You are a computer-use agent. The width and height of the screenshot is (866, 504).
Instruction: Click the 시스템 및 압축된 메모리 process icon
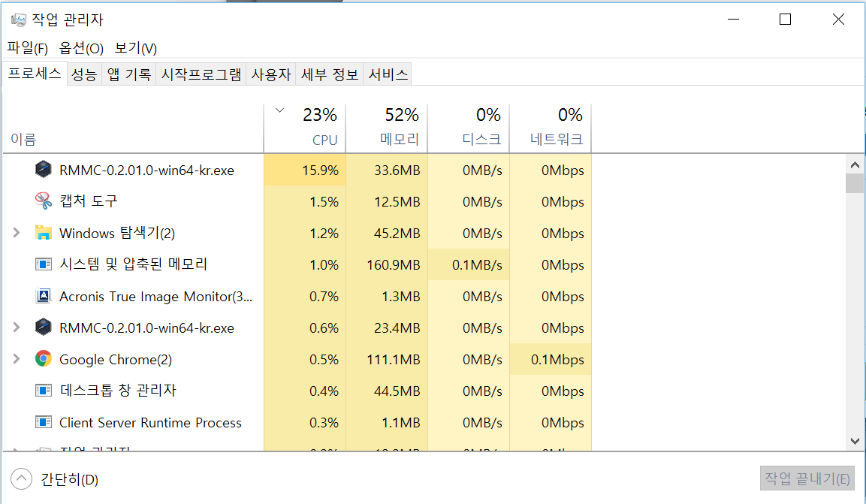click(44, 264)
